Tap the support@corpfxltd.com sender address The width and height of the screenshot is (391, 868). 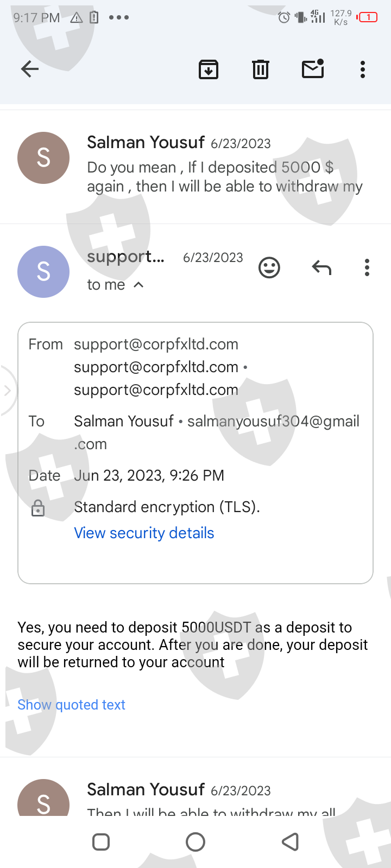pos(156,344)
